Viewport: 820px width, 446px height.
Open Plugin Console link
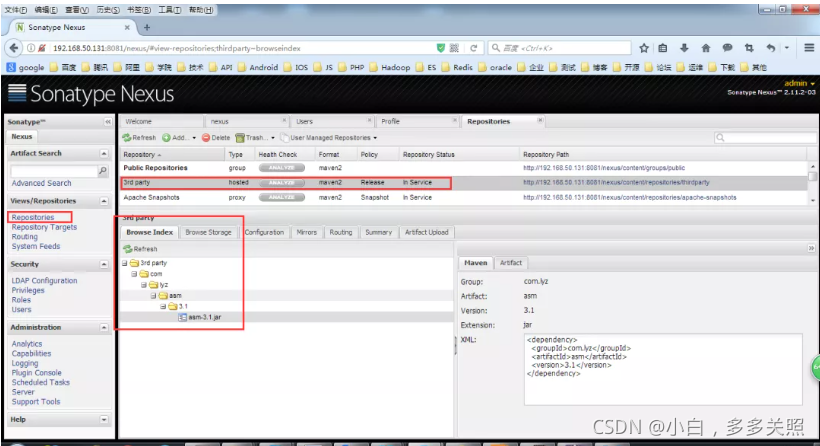36,373
